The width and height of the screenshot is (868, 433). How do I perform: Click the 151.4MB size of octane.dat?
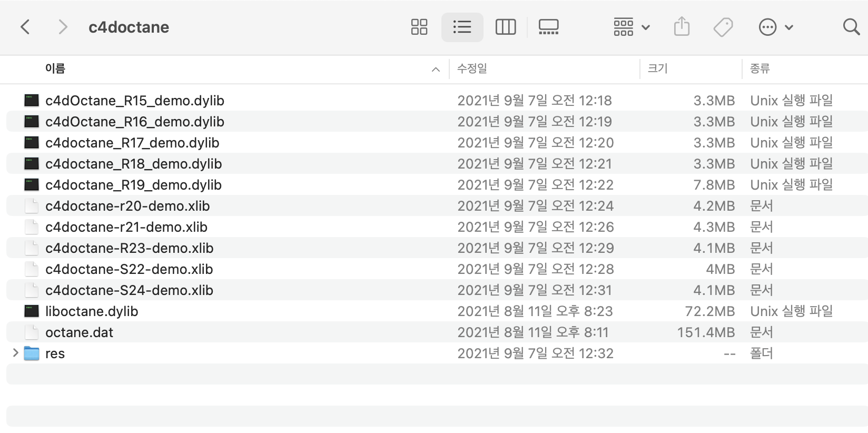pos(706,332)
